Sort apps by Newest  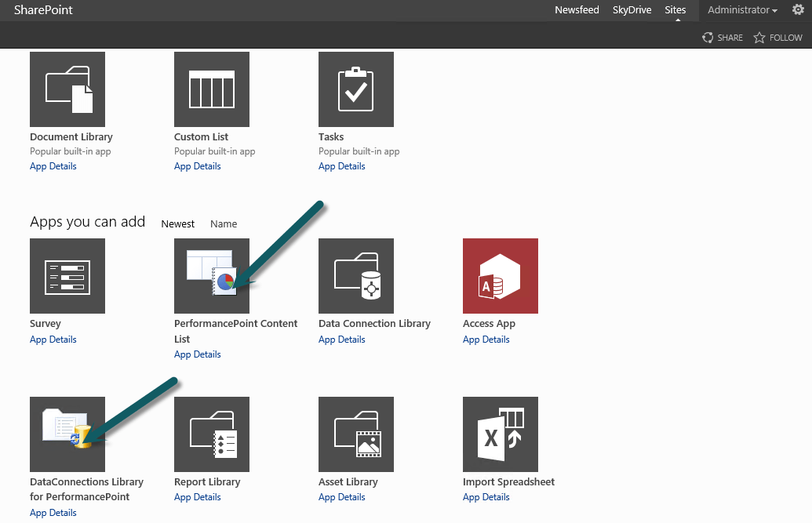tap(177, 223)
